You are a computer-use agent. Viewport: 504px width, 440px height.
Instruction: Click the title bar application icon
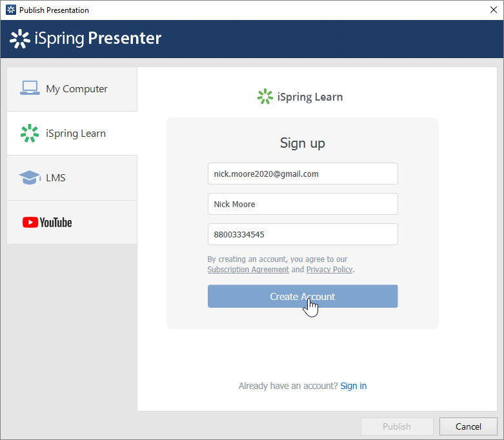click(11, 10)
